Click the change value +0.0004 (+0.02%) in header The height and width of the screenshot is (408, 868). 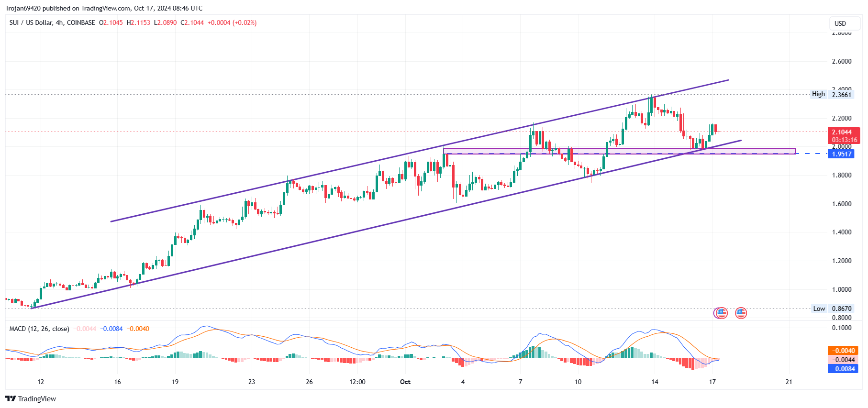click(x=232, y=22)
